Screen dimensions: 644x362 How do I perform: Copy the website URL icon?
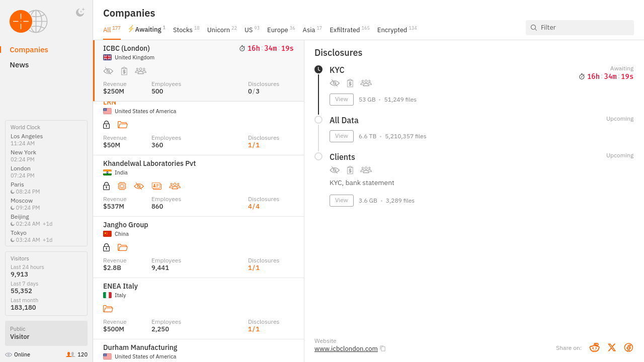coord(383,348)
